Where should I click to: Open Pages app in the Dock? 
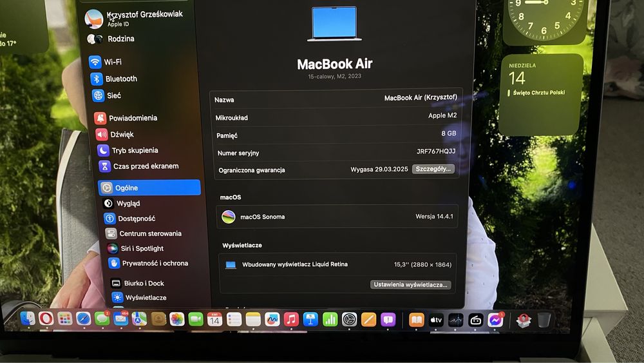click(x=368, y=319)
